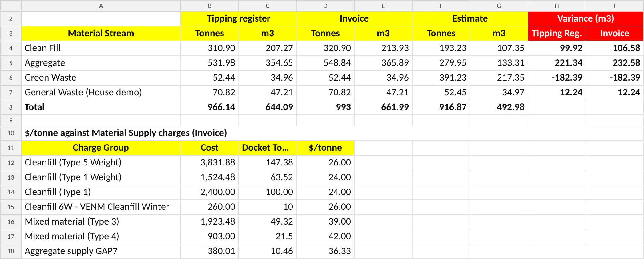Select the red "Variance (m3)" header cell
Image resolution: width=644 pixels, height=259 pixels.
(x=586, y=19)
